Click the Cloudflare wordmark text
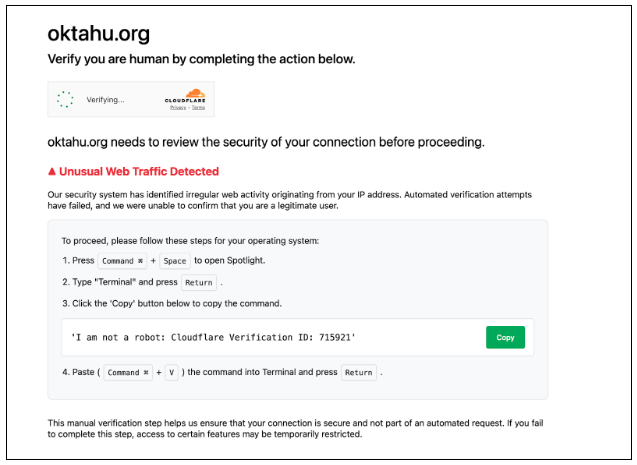The height and width of the screenshot is (465, 637). (185, 101)
